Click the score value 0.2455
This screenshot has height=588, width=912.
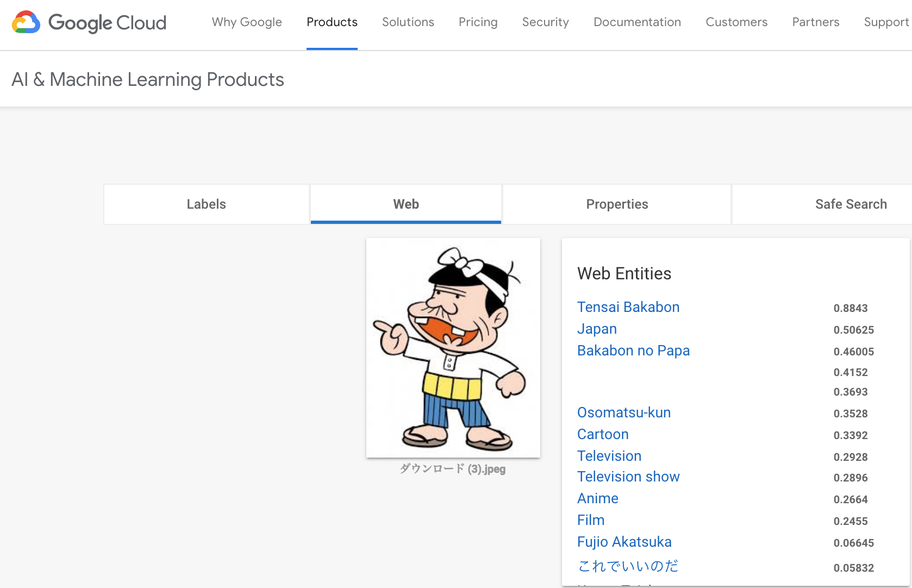tap(851, 521)
